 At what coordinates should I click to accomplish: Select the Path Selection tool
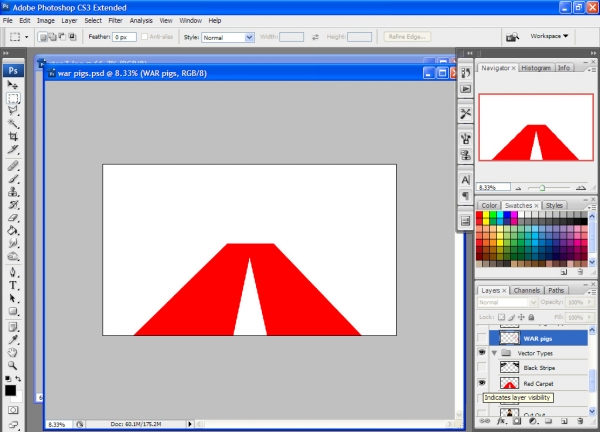pos(13,298)
